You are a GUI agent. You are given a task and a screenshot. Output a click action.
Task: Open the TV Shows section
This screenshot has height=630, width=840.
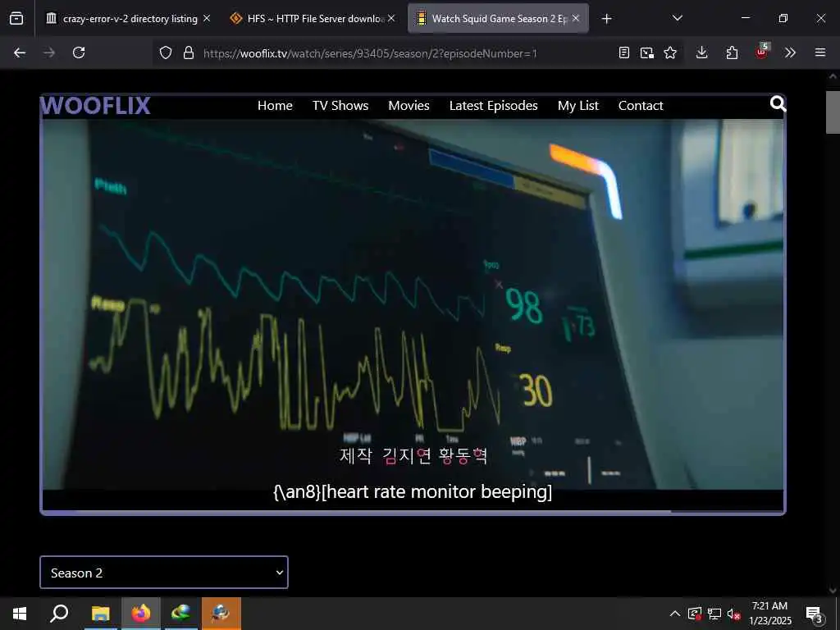coord(340,106)
